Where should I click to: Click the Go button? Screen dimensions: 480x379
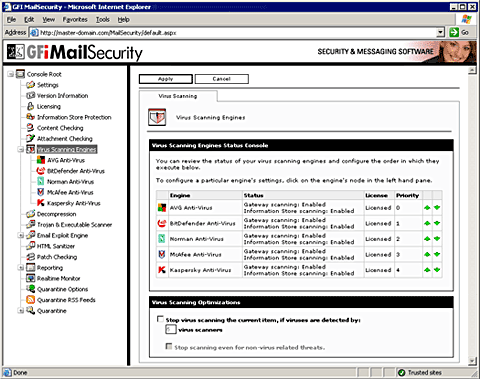459,32
